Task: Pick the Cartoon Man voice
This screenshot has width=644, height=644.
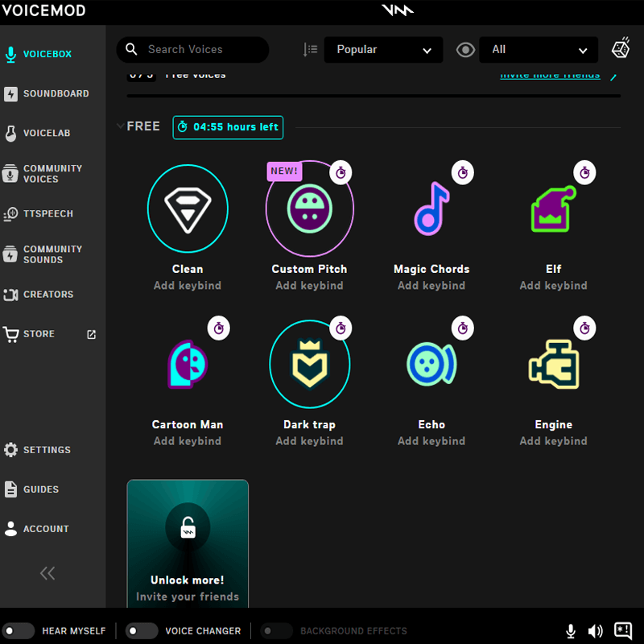Action: (188, 364)
